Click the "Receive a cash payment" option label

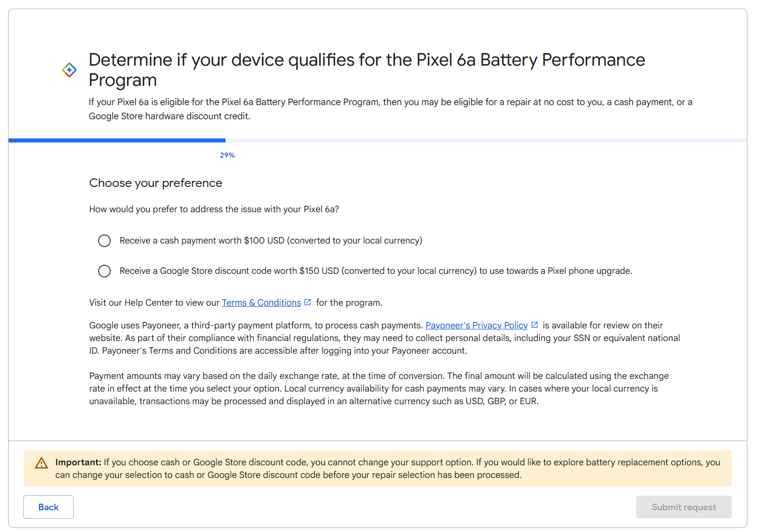271,240
